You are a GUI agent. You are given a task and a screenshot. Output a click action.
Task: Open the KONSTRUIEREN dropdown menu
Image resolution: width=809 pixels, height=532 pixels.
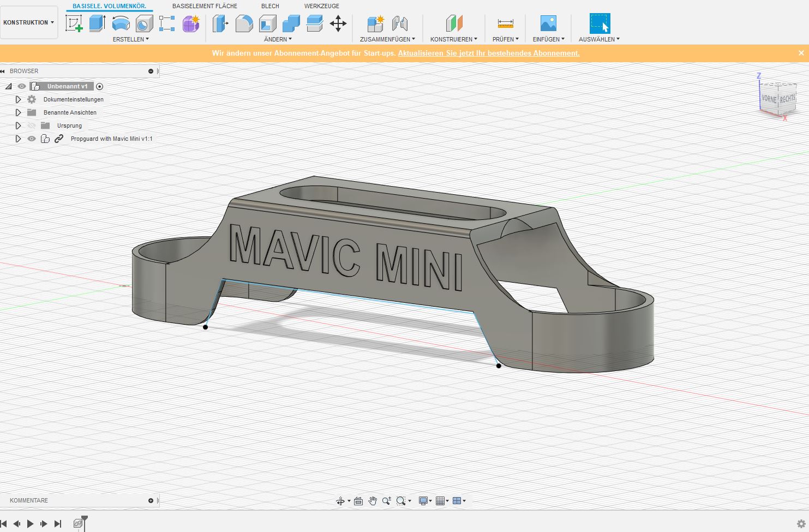click(x=454, y=39)
